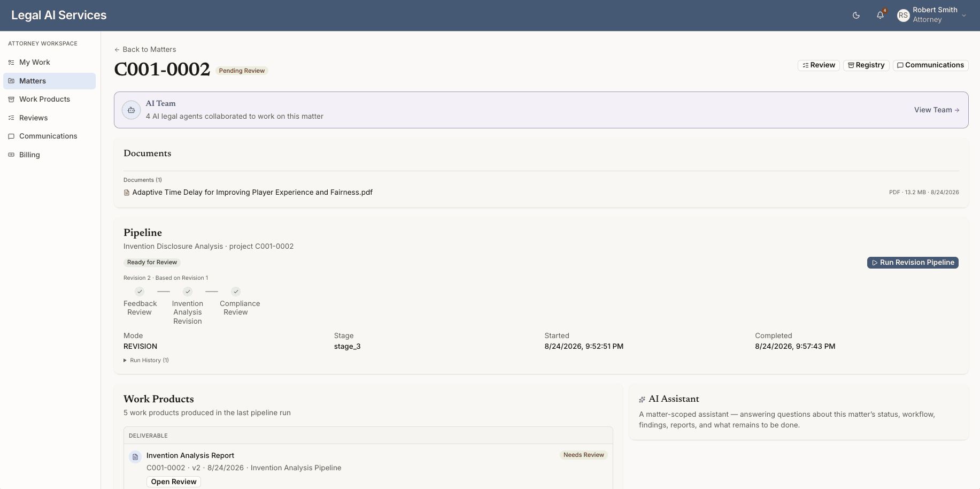Open Billing in sidebar
The width and height of the screenshot is (980, 489).
pyautogui.click(x=49, y=155)
